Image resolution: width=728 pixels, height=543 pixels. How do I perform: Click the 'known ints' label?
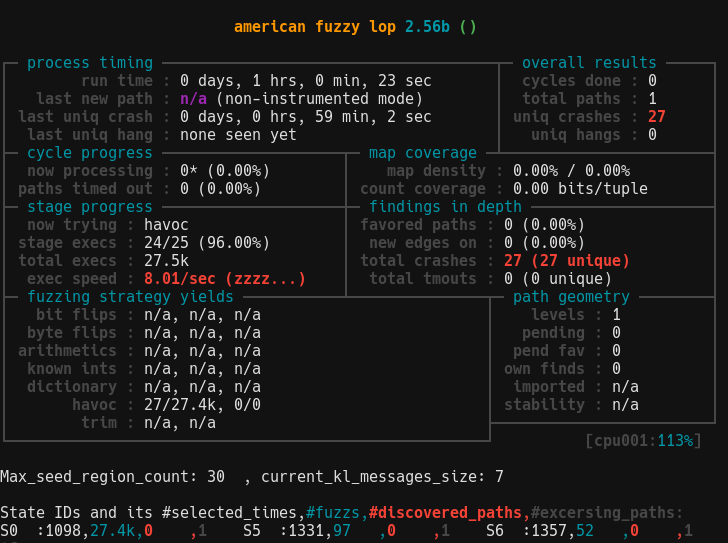72,369
